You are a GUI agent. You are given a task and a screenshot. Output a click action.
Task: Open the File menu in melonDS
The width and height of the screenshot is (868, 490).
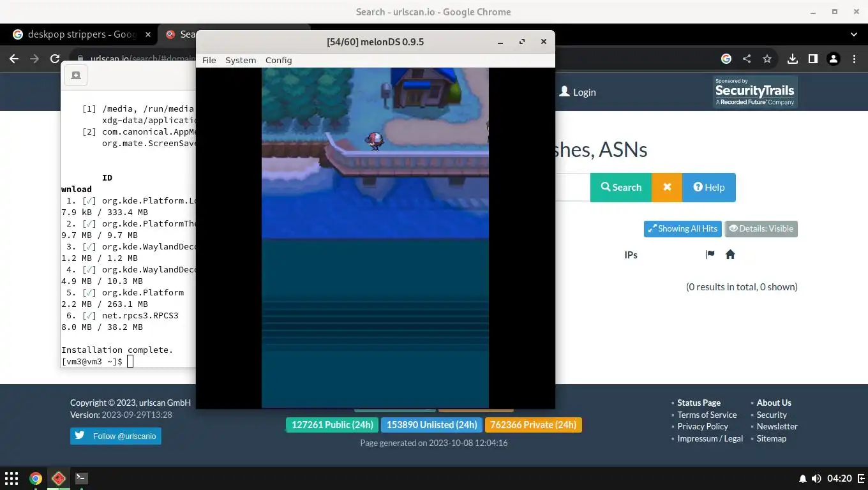point(209,60)
